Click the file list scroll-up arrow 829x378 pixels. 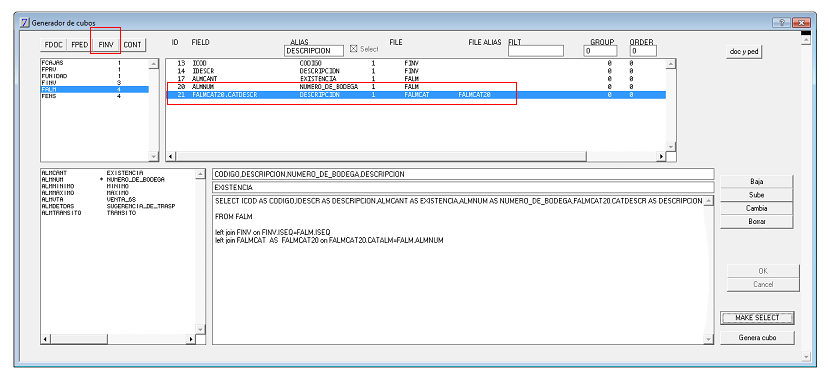click(154, 64)
